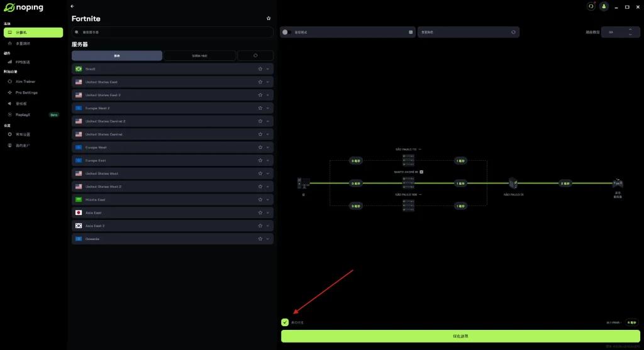Click the gamepad icon at route end
Screen dimensions: 644x350
coord(618,183)
